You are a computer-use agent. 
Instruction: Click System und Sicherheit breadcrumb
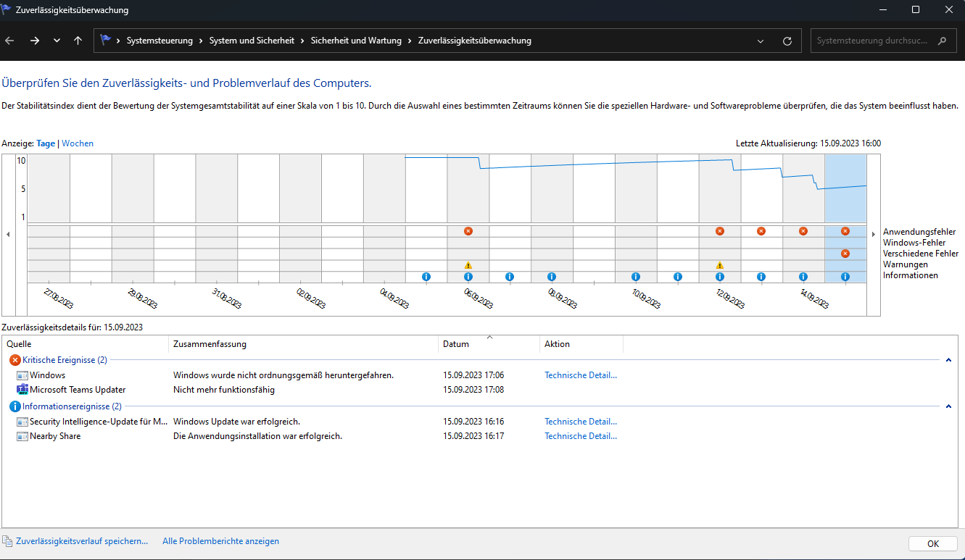pos(252,41)
